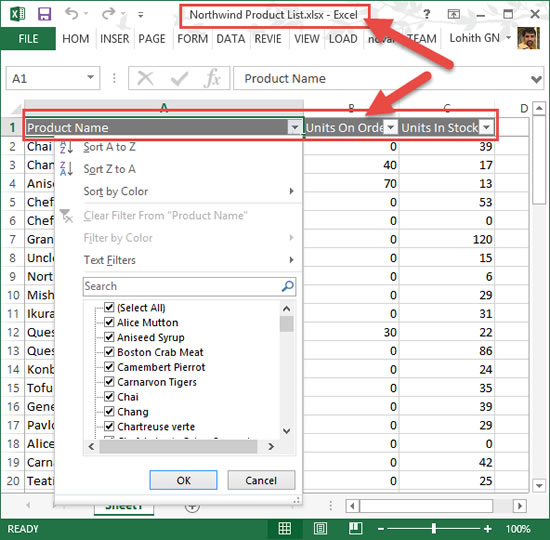Screen dimensions: 550x540
Task: Click Cancel in filter menu
Action: tap(261, 480)
